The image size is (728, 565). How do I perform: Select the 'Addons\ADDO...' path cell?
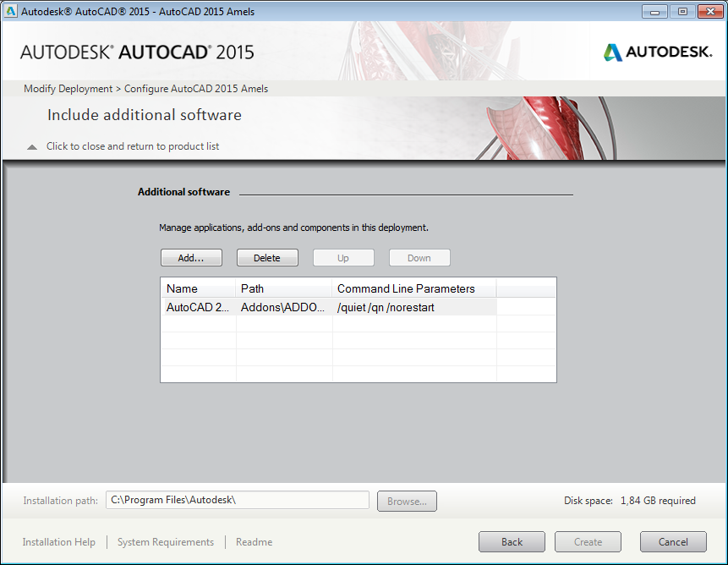click(x=284, y=307)
